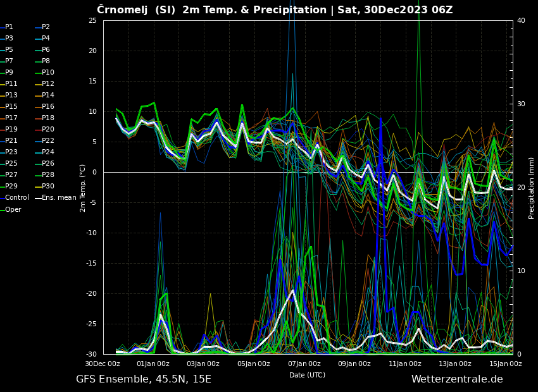Click the GFS Ensemble, 45.5N, 15E caption
Screen dimensions: 538x392
point(144,379)
